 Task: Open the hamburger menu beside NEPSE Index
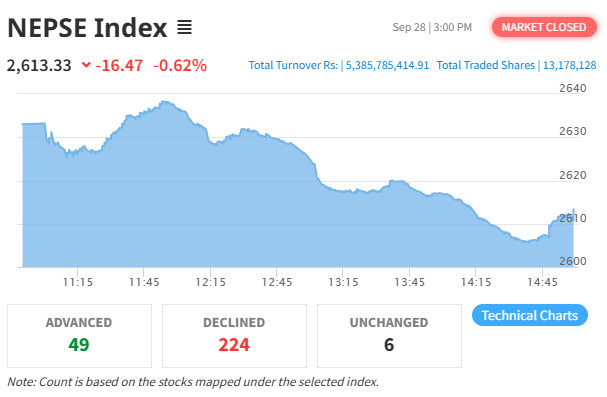click(184, 27)
